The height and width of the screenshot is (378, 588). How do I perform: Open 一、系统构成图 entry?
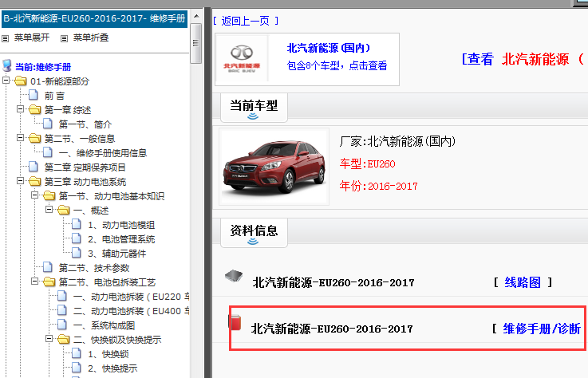[104, 325]
